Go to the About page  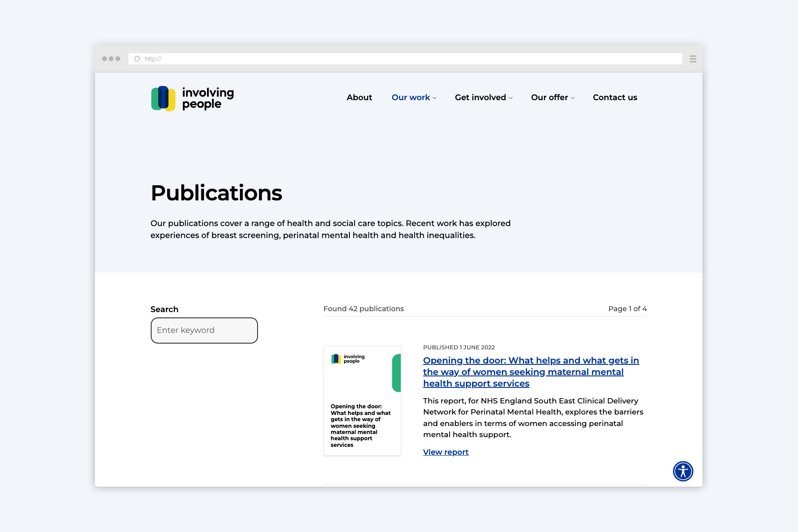359,98
